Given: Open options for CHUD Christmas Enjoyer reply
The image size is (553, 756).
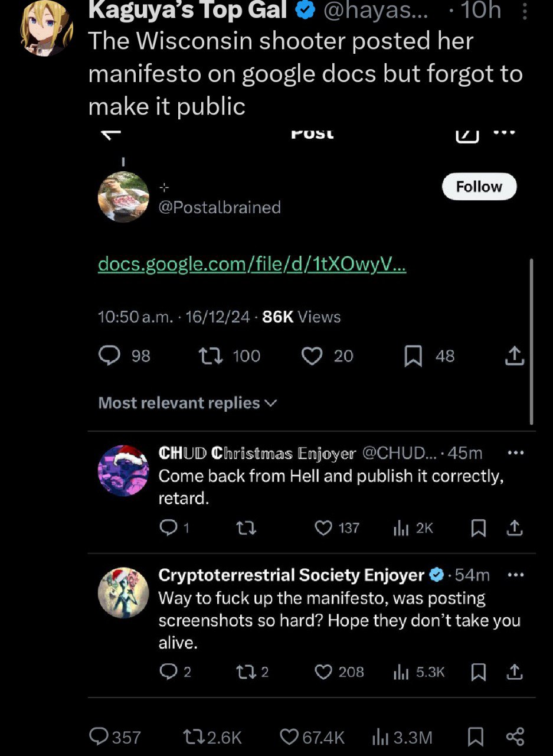Looking at the screenshot, I should pyautogui.click(x=516, y=453).
